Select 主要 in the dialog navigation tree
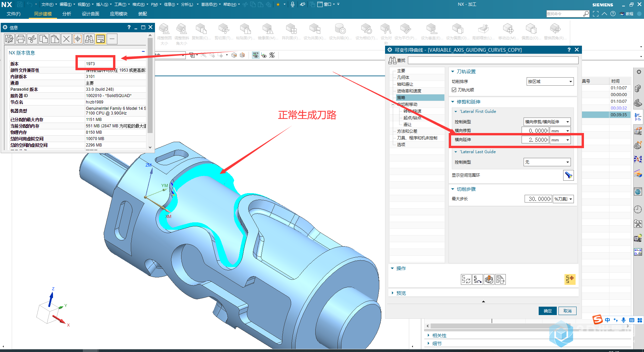 click(x=401, y=71)
